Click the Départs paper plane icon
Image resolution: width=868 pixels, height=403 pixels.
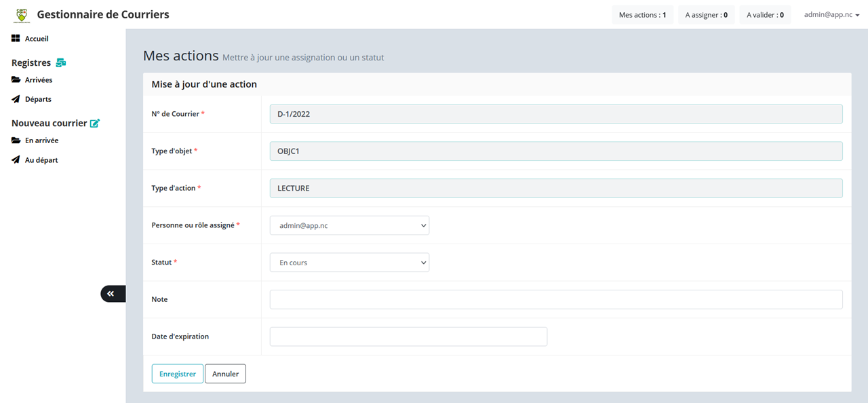point(16,99)
